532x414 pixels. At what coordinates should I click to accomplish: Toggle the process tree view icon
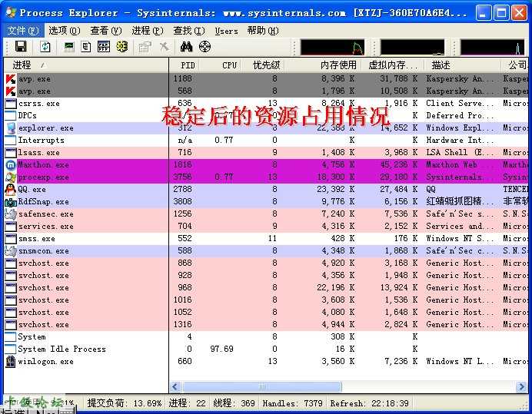click(86, 46)
